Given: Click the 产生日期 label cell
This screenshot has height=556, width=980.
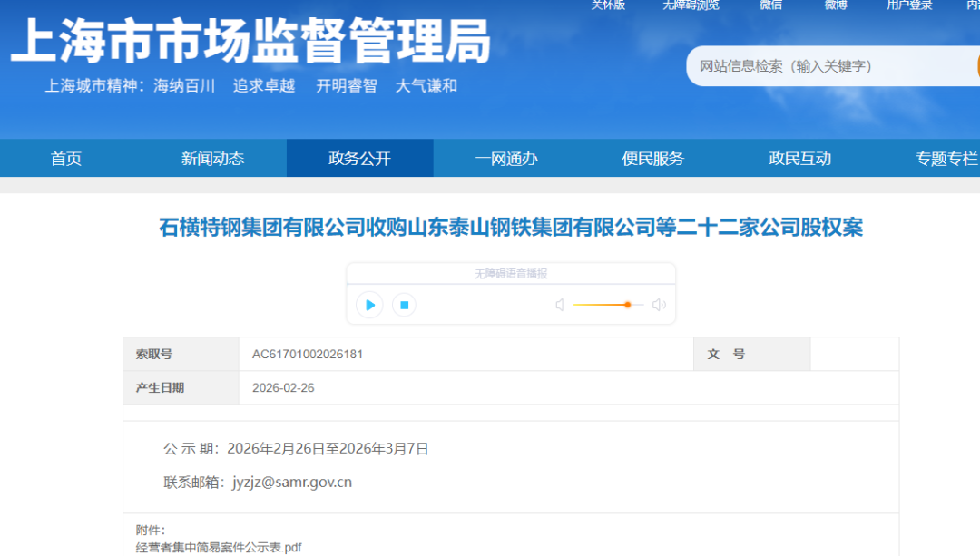Looking at the screenshot, I should [x=181, y=388].
